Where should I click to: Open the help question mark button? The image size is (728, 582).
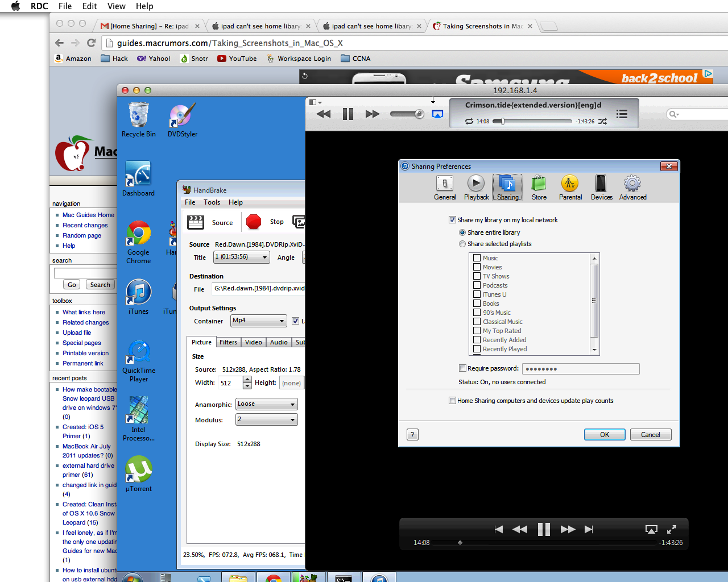[x=413, y=435]
